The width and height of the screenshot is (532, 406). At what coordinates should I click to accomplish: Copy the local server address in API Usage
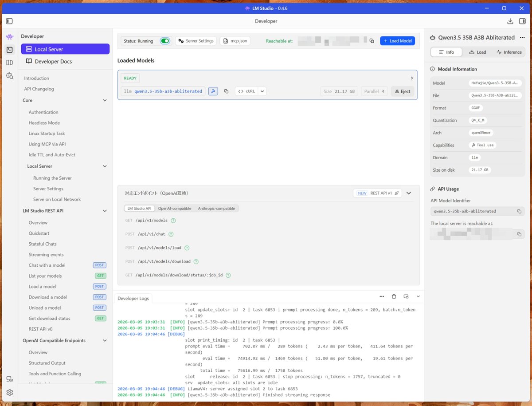[519, 234]
